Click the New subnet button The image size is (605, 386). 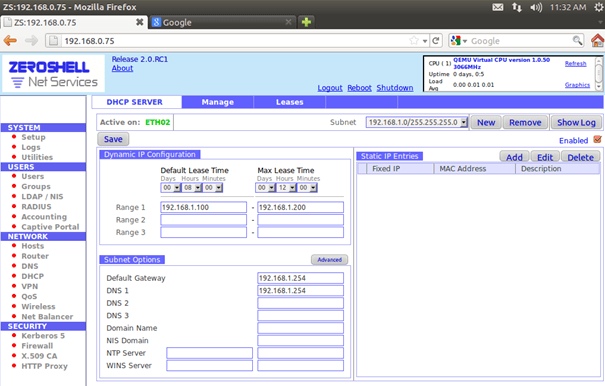point(486,122)
